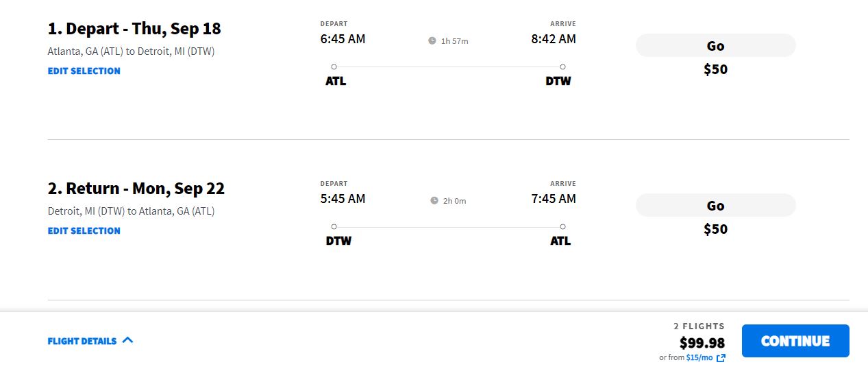Image resolution: width=868 pixels, height=369 pixels.
Task: Click the ATL destination dot on return route
Action: 562,226
